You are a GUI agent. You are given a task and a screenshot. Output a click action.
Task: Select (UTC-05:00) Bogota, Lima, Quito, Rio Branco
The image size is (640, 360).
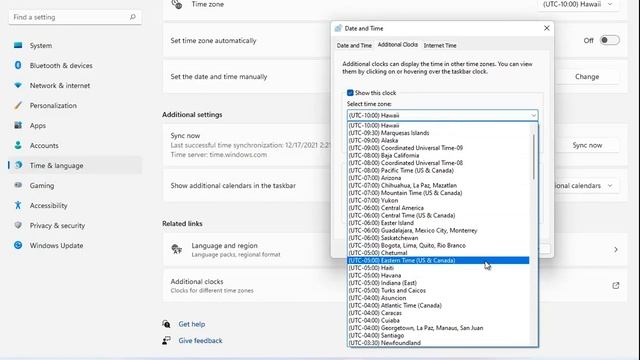pos(438,245)
